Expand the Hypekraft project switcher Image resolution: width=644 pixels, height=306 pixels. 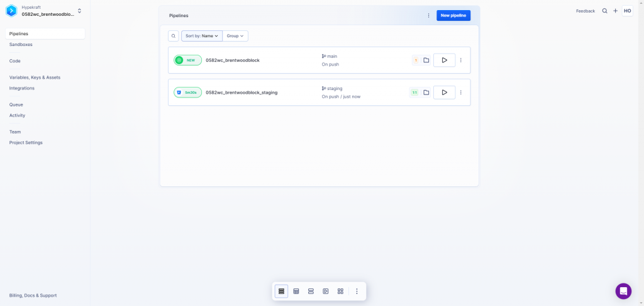[79, 11]
